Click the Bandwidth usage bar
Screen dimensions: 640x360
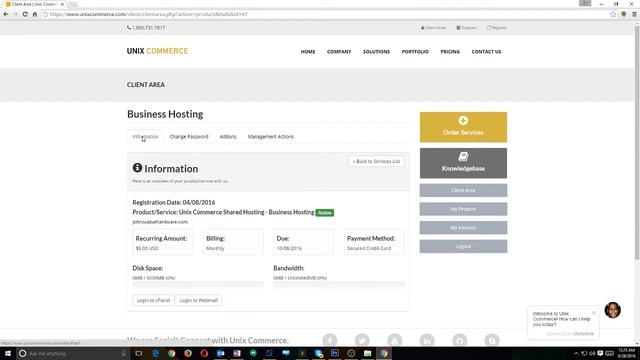tap(339, 284)
